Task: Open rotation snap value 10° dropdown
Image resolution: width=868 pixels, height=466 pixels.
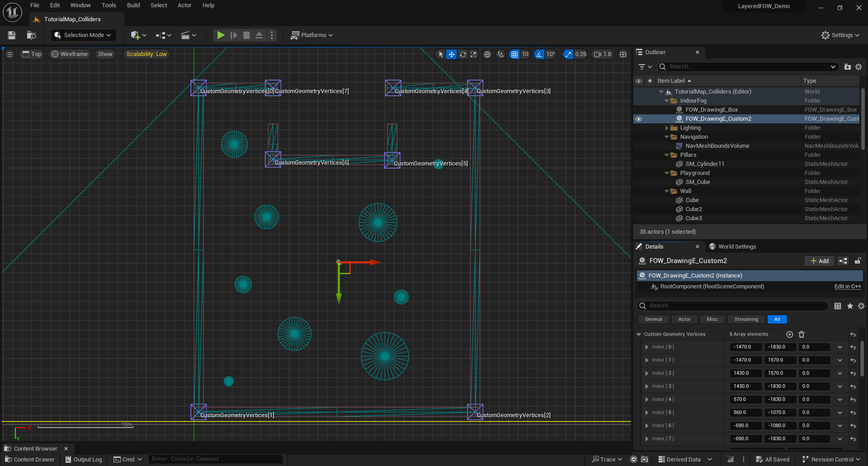Action: [x=550, y=54]
